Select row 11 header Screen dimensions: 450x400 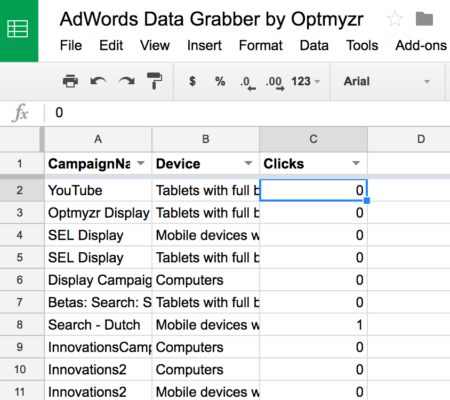coord(20,391)
